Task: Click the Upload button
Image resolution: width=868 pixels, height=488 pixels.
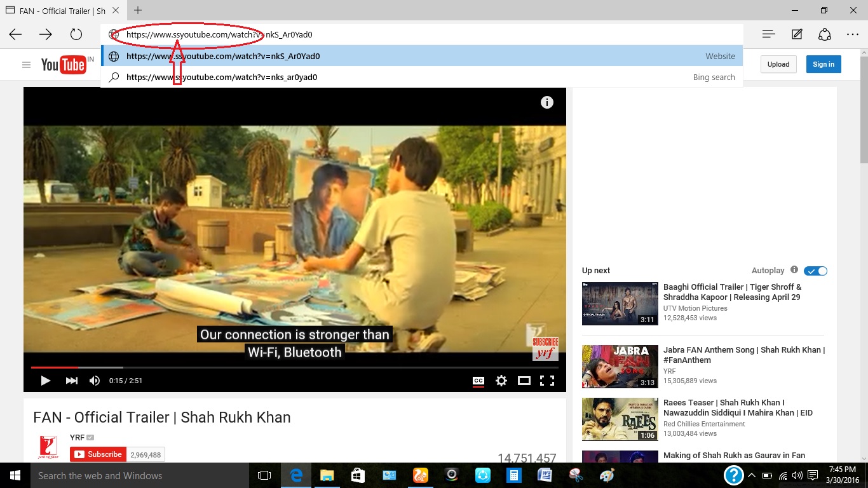Action: coord(778,64)
